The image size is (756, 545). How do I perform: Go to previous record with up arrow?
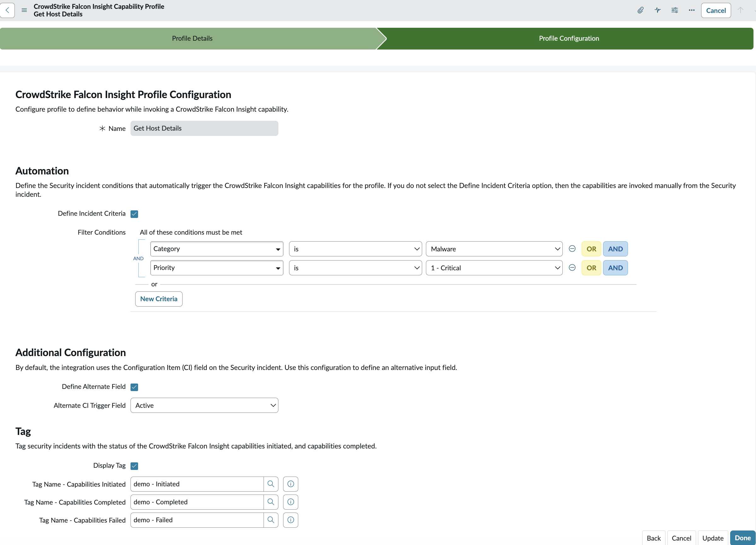point(740,10)
